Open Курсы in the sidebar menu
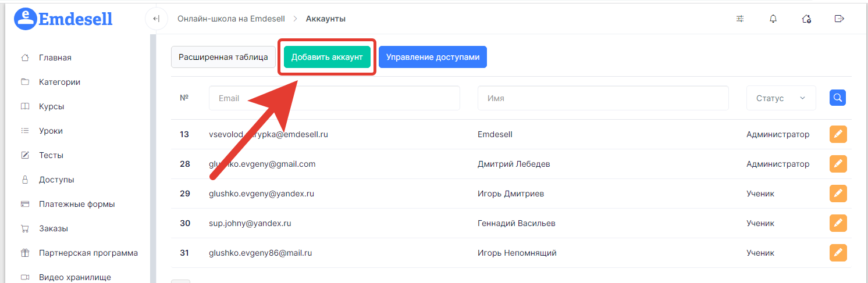 pyautogui.click(x=51, y=106)
